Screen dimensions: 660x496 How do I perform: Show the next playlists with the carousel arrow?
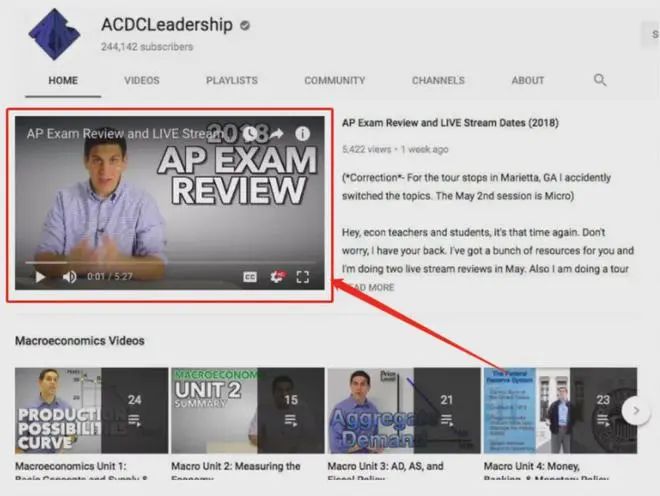click(x=636, y=410)
